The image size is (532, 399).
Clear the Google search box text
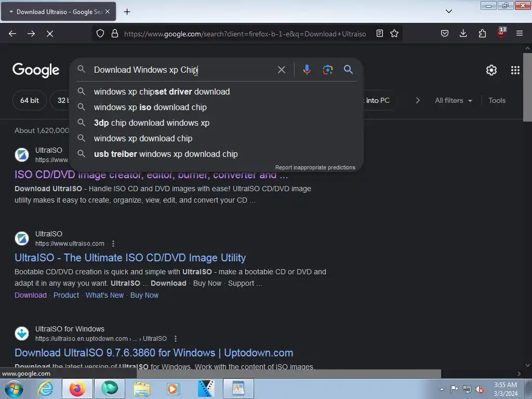tap(281, 70)
